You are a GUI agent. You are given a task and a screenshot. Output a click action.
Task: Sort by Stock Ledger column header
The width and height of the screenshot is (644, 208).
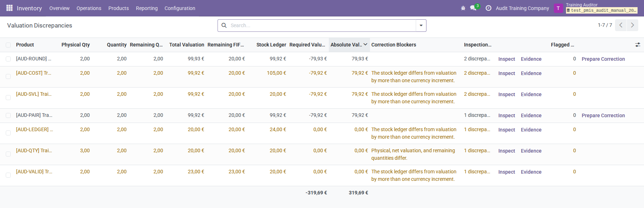271,45
